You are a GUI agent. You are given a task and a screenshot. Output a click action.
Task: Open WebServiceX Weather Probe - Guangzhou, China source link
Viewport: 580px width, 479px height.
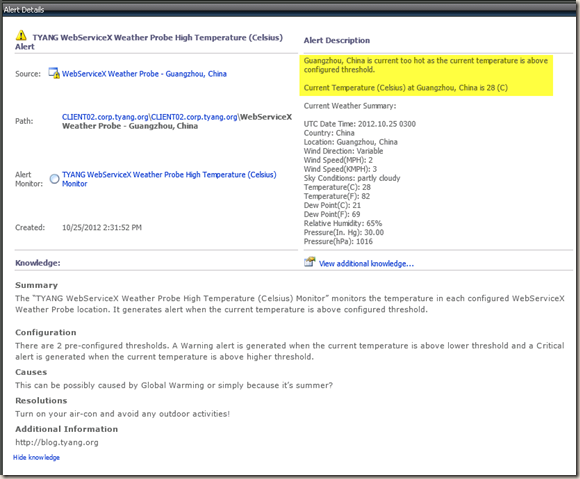(x=144, y=74)
